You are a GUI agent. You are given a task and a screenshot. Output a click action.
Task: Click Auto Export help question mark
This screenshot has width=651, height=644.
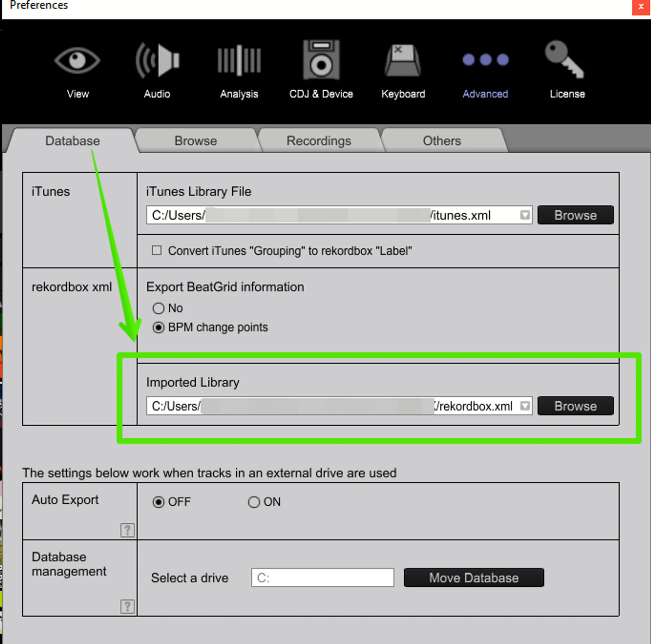point(127,530)
